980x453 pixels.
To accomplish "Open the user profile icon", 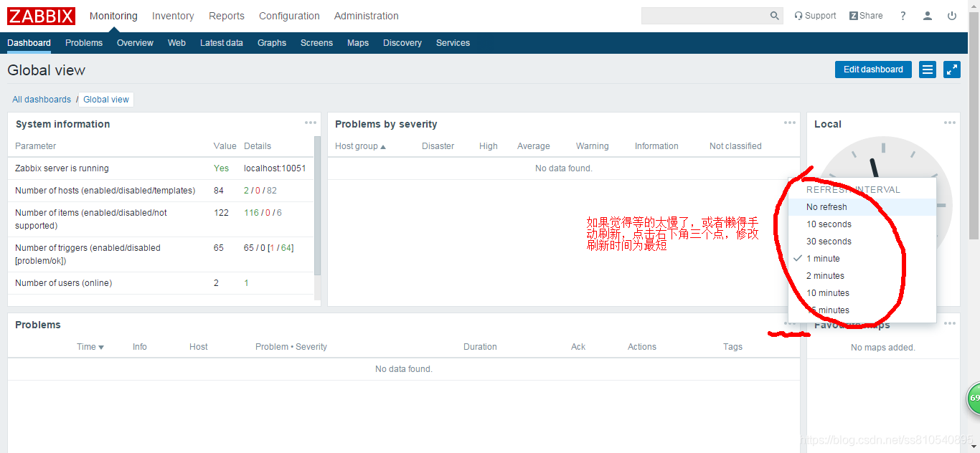I will click(928, 16).
